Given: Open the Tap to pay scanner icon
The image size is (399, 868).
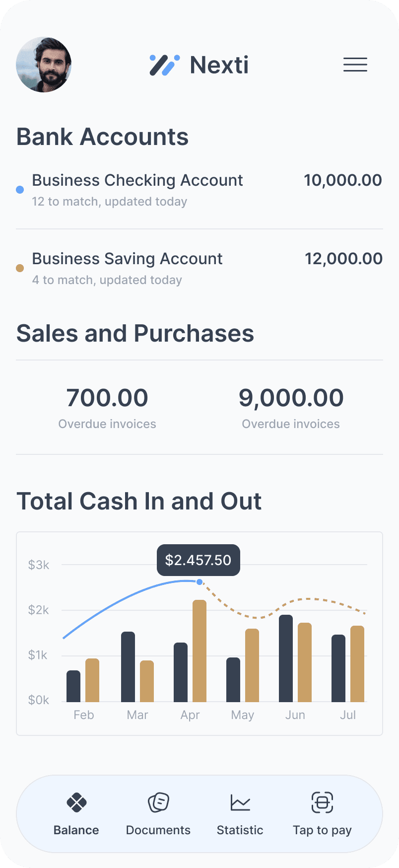Looking at the screenshot, I should click(322, 802).
